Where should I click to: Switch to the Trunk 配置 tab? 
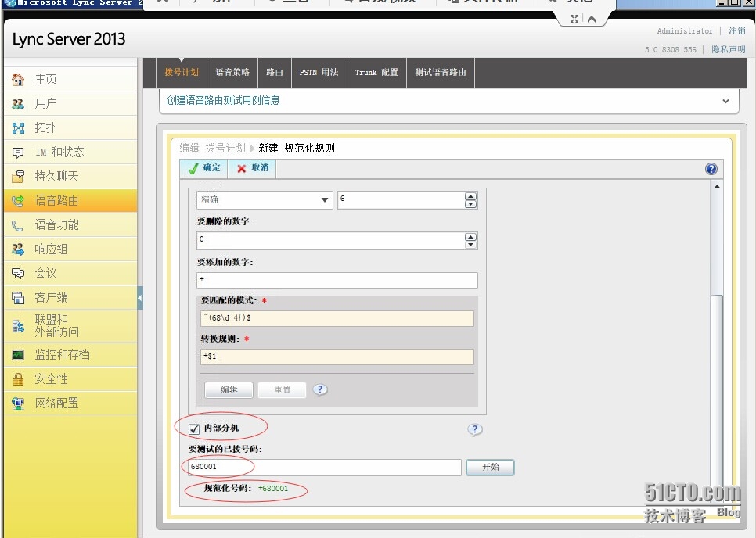(376, 72)
